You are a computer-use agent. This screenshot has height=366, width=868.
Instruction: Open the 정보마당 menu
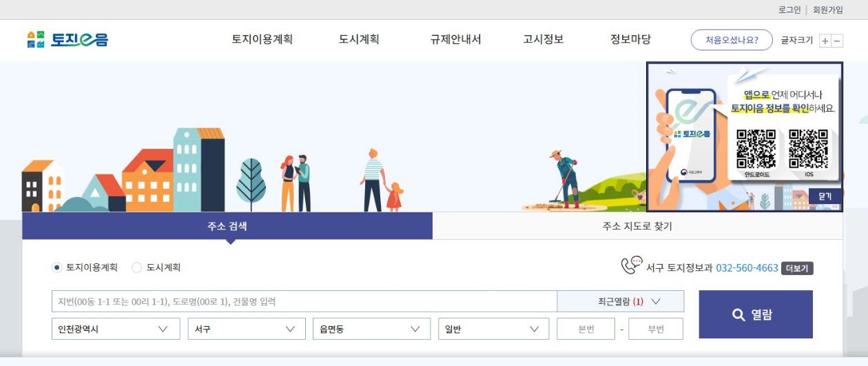coord(631,39)
